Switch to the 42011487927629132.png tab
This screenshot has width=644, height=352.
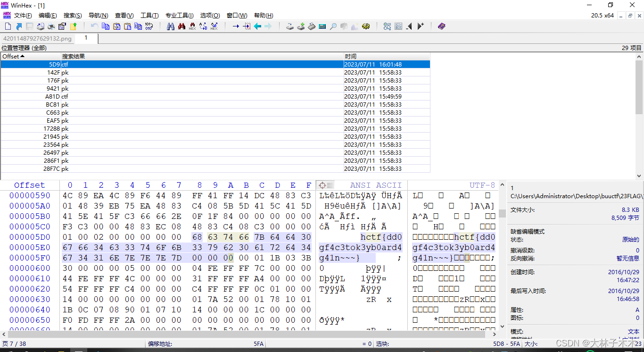coord(38,39)
